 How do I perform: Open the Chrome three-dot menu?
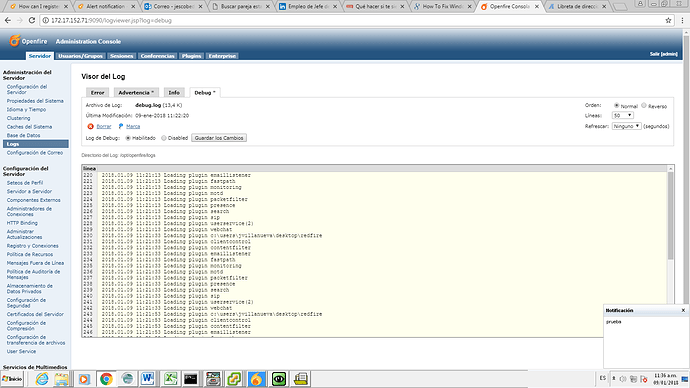tap(682, 20)
